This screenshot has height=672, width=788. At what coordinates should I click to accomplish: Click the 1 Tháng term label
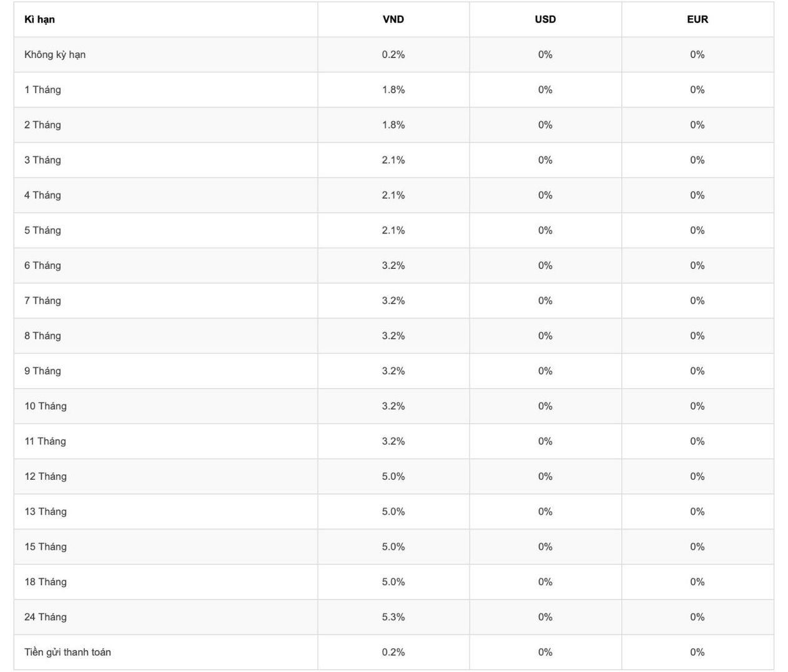(x=42, y=90)
